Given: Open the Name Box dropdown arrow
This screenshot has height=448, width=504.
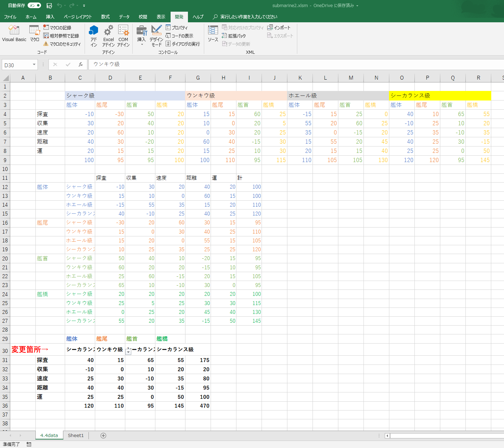Looking at the screenshot, I should click(34, 64).
